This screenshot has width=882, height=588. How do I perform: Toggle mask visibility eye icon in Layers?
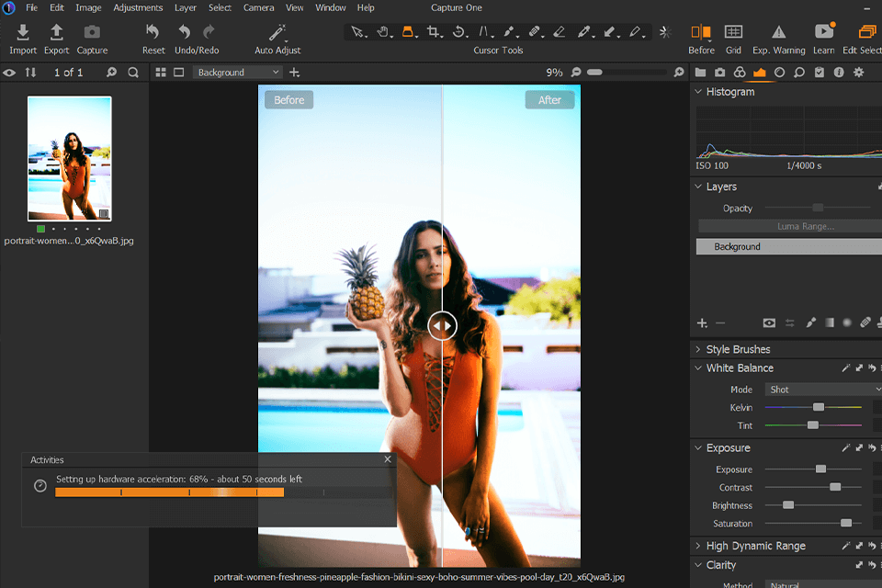pos(769,323)
